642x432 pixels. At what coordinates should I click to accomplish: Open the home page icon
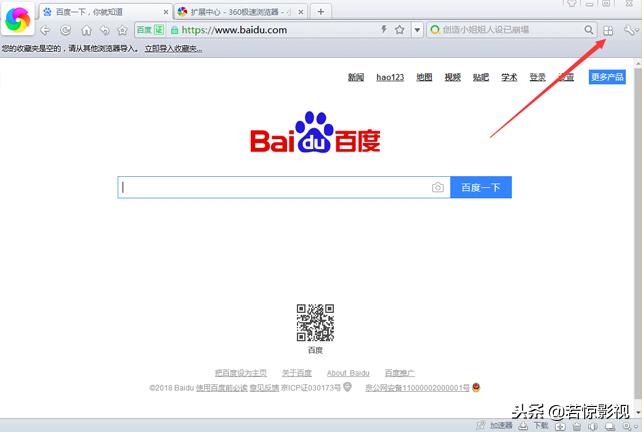click(86, 30)
